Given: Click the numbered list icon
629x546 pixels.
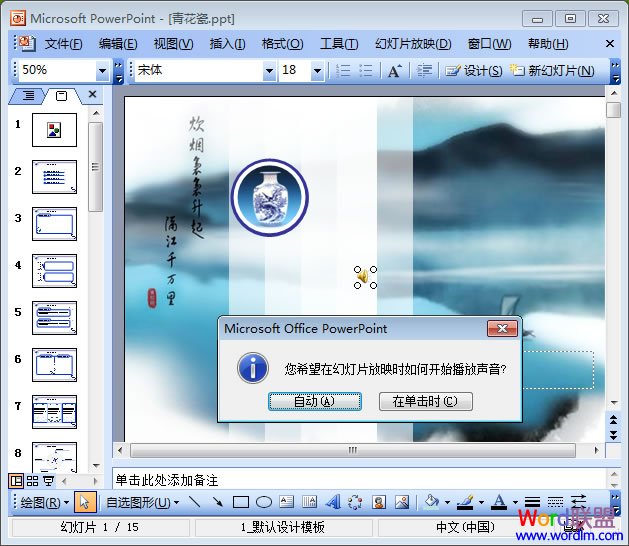Looking at the screenshot, I should point(343,71).
